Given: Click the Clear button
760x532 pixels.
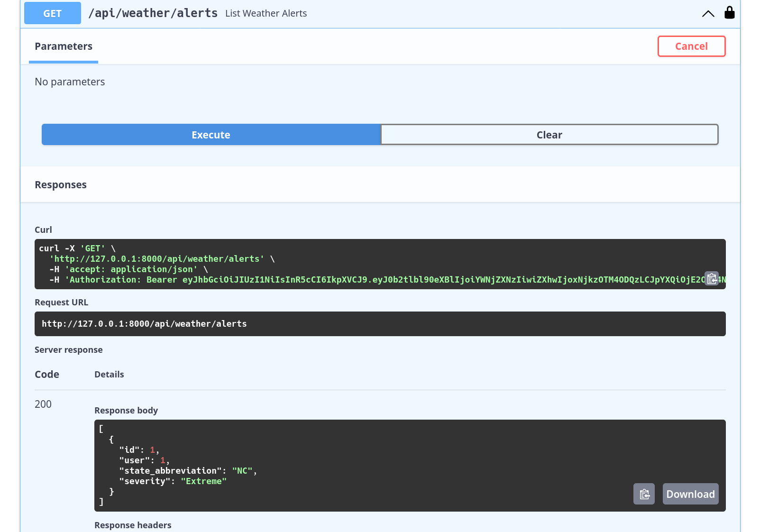Looking at the screenshot, I should (549, 135).
